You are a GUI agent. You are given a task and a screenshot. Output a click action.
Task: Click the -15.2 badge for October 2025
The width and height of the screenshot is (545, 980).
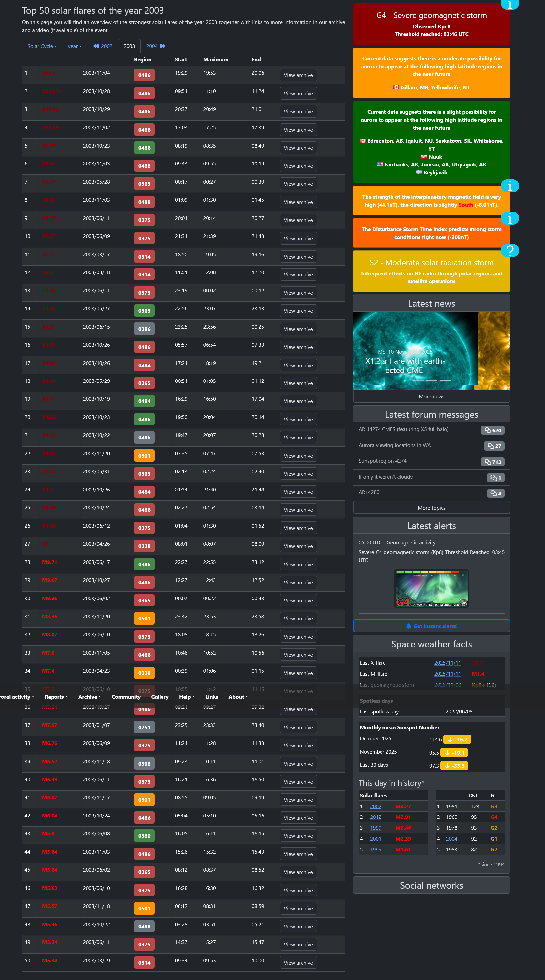[457, 739]
